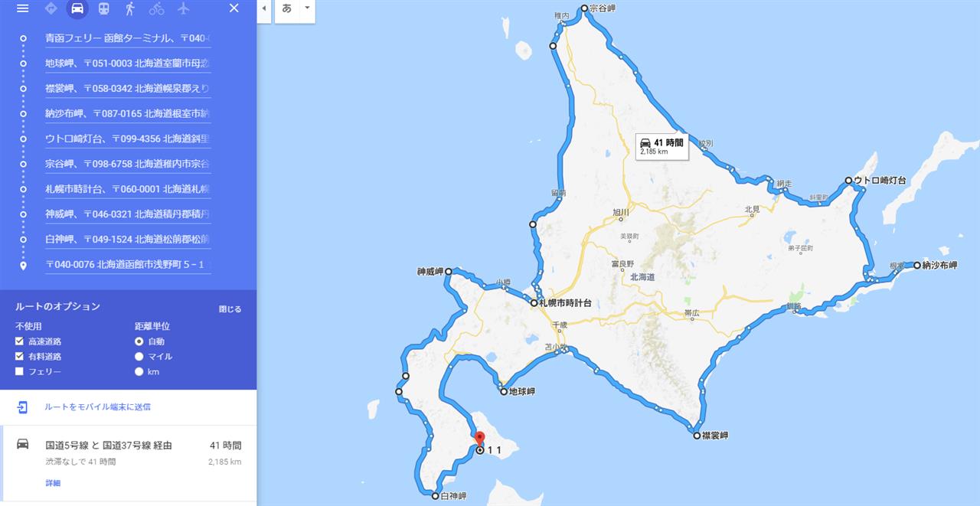
Task: Close the directions panel with X
Action: [234, 8]
